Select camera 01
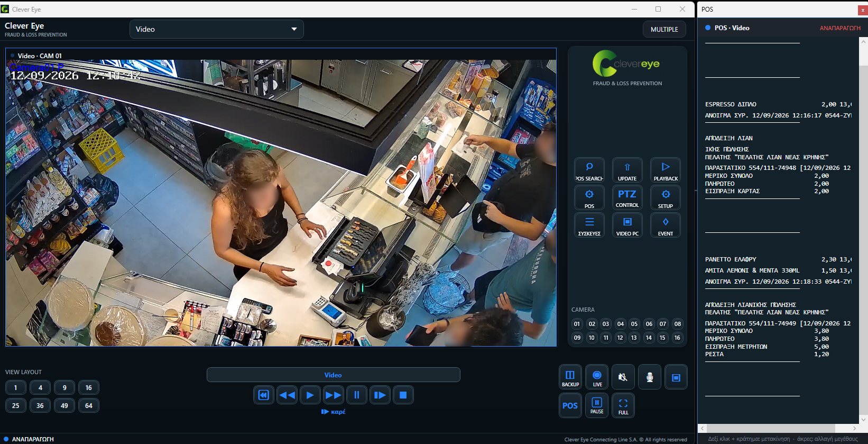 tap(577, 324)
